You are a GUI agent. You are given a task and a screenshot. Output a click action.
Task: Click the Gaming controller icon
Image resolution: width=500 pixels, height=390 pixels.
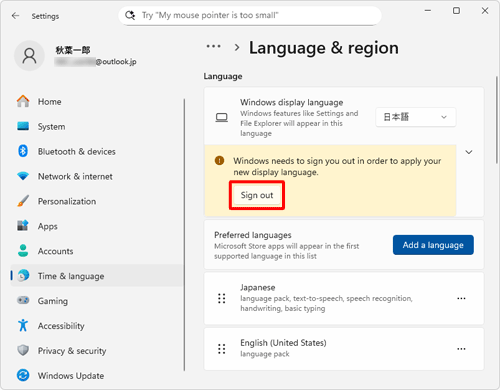(x=23, y=300)
